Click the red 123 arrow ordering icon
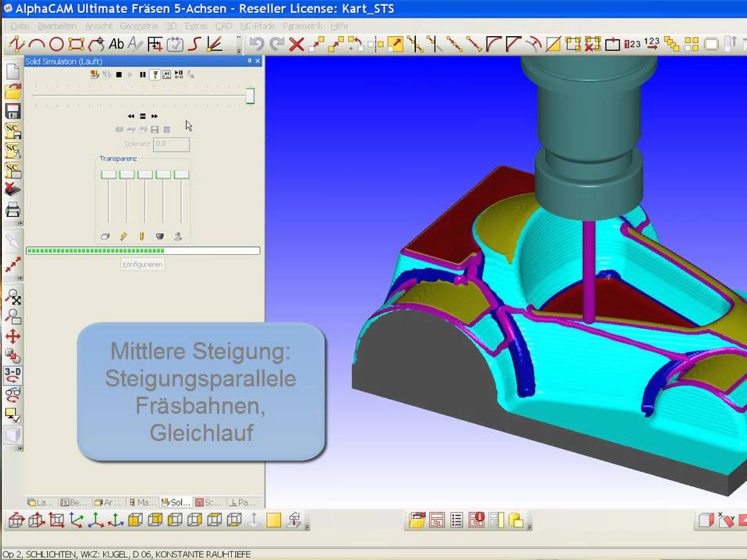The width and height of the screenshot is (747, 560). (652, 44)
